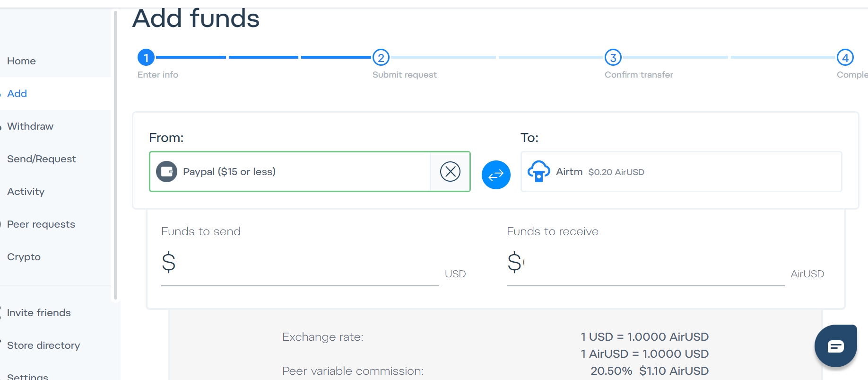Click step 3 Confirm transfer circle
Screen dimensions: 868x380
tap(613, 58)
